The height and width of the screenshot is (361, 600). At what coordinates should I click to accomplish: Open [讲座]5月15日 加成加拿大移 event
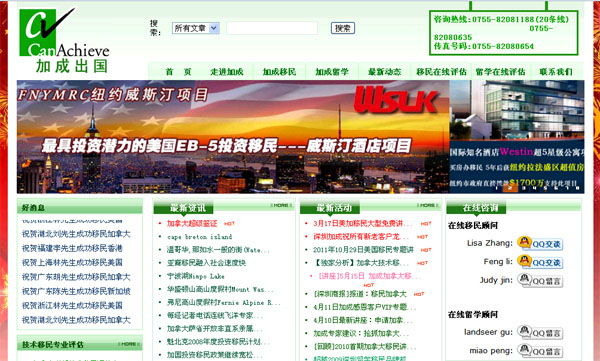click(369, 276)
